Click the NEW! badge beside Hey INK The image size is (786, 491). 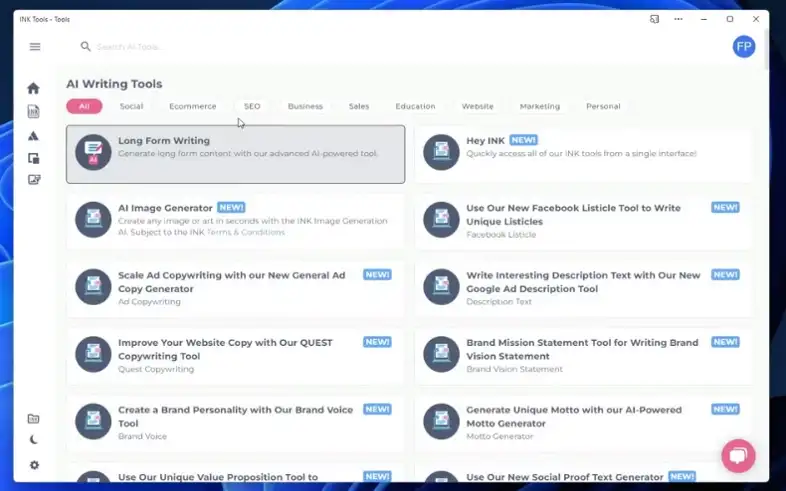[x=523, y=140]
